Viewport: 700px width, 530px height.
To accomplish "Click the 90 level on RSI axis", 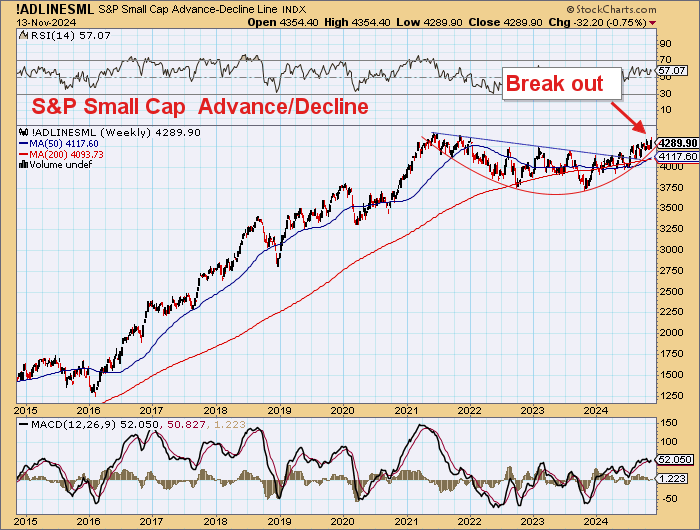I will pos(665,44).
